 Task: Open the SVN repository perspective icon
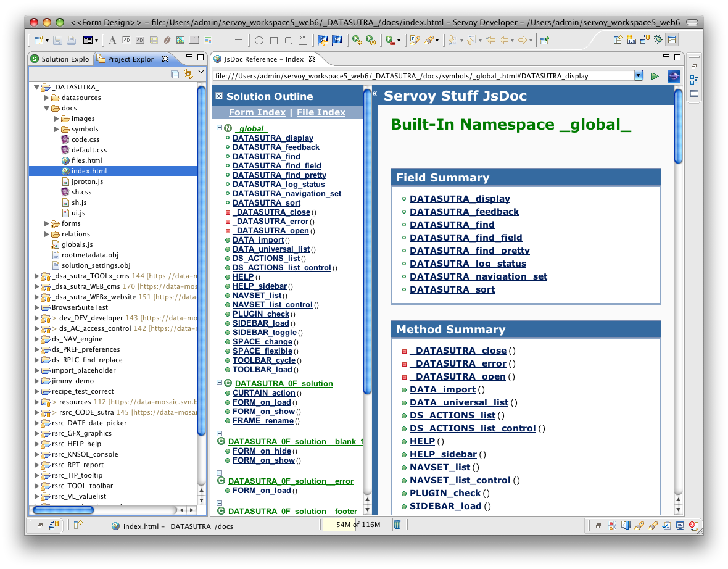(x=631, y=39)
